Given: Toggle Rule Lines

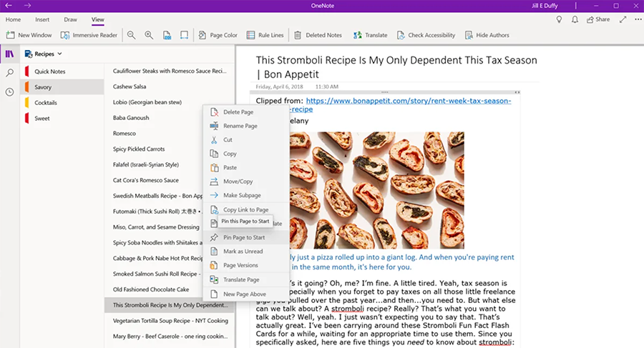Looking at the screenshot, I should click(x=265, y=35).
